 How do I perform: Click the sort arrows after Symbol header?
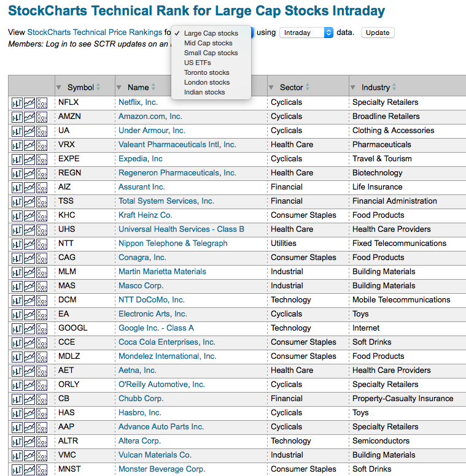click(x=98, y=87)
